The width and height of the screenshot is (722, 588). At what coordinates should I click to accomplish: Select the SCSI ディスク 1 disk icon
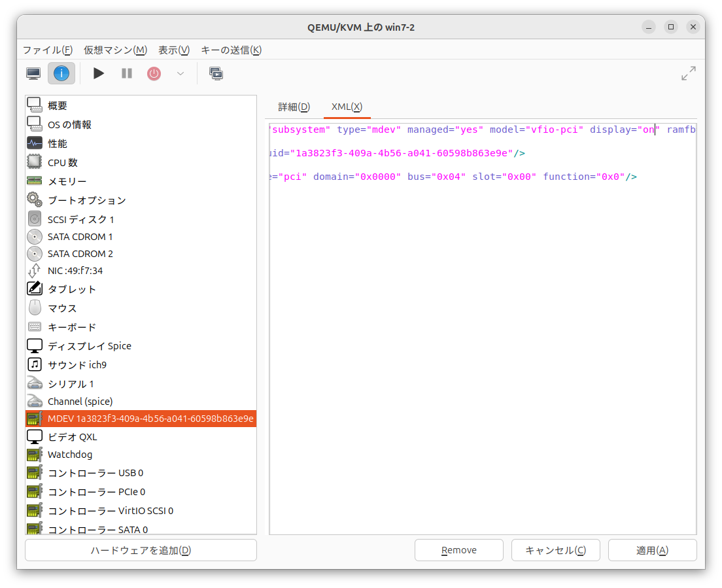(x=35, y=219)
